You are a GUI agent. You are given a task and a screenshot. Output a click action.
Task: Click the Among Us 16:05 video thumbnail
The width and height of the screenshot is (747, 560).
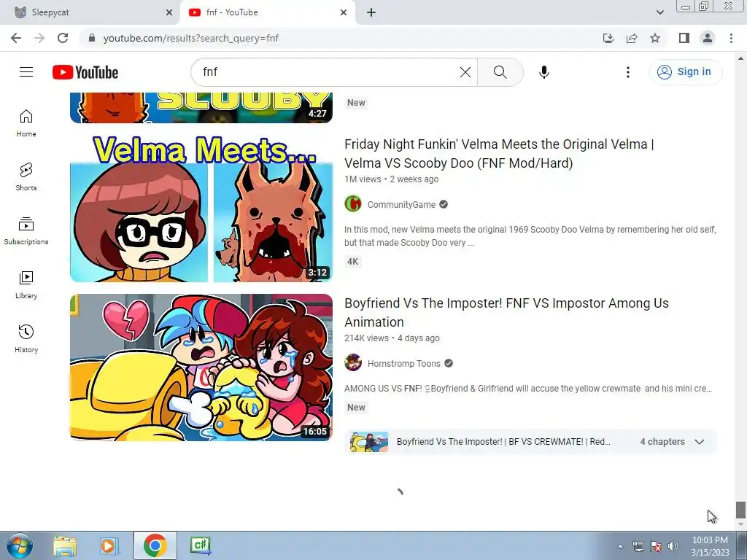click(x=201, y=367)
